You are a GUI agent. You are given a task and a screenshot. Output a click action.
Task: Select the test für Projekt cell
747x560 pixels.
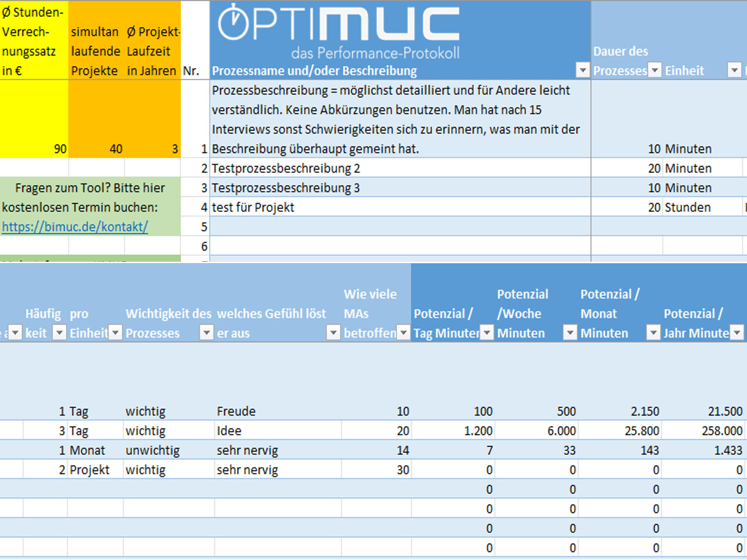400,207
